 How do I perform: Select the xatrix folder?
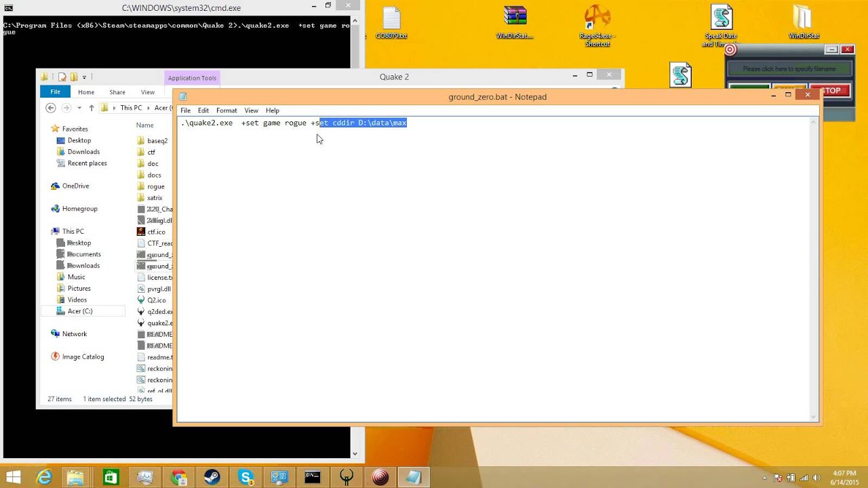(x=155, y=198)
